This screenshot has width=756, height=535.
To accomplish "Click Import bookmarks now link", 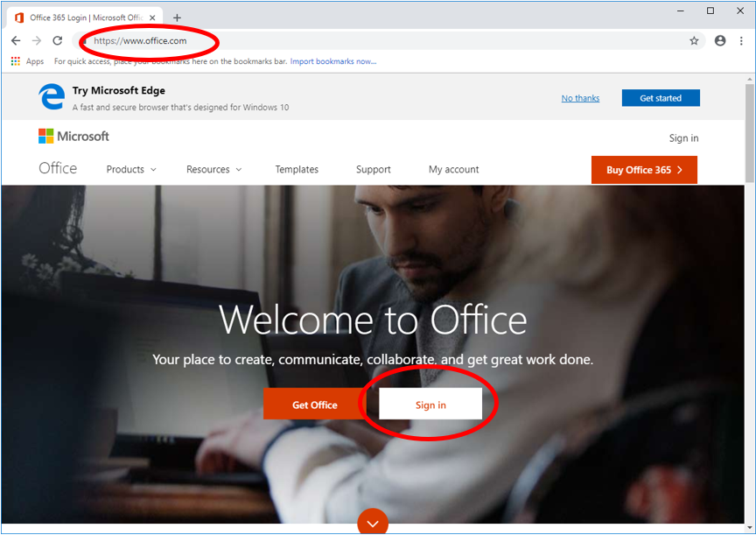I will (x=332, y=61).
